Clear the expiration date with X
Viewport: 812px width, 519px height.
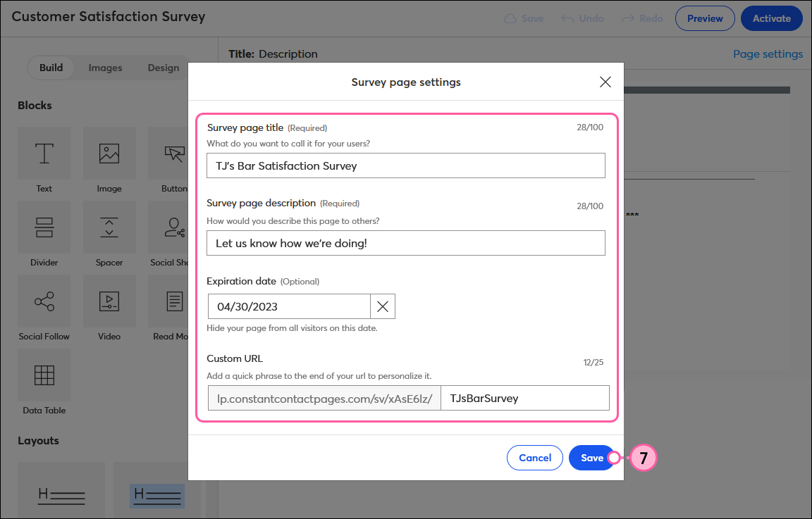[383, 306]
